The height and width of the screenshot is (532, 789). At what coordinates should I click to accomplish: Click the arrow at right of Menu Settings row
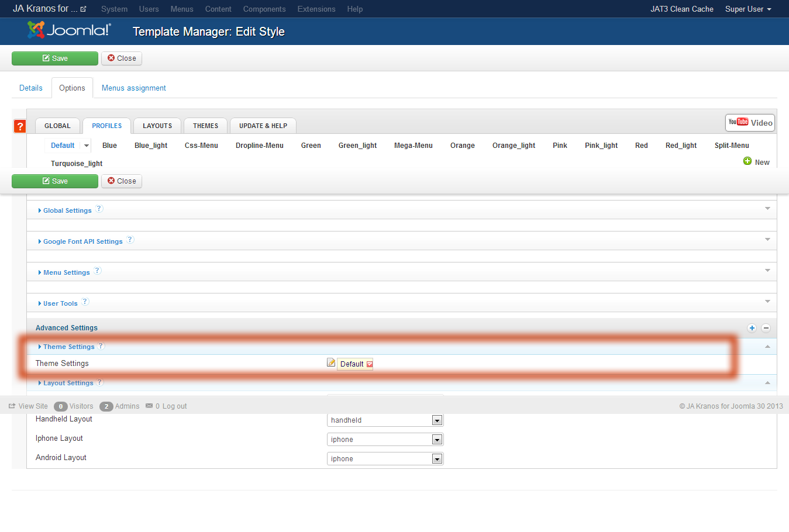click(767, 271)
